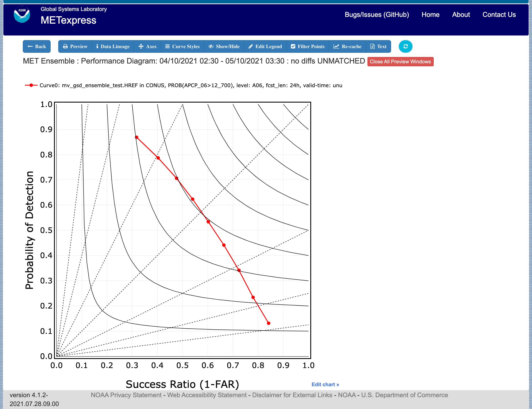This screenshot has height=409, width=532.
Task: Select topmost red data point on curve
Action: click(137, 137)
